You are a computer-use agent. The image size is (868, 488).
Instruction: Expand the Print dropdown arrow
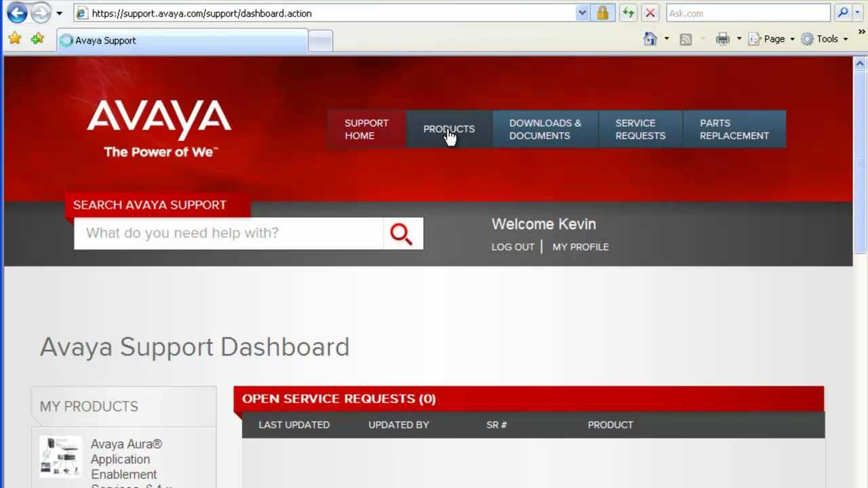739,39
